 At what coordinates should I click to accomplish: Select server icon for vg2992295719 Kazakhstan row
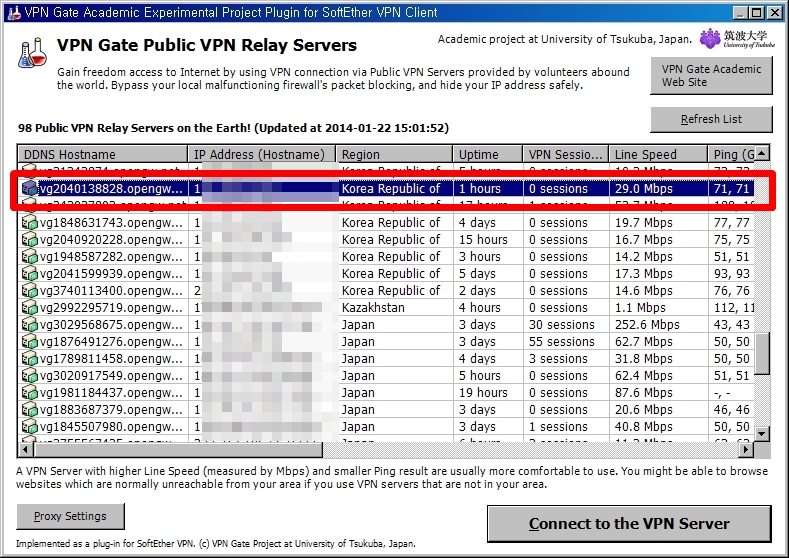point(29,308)
